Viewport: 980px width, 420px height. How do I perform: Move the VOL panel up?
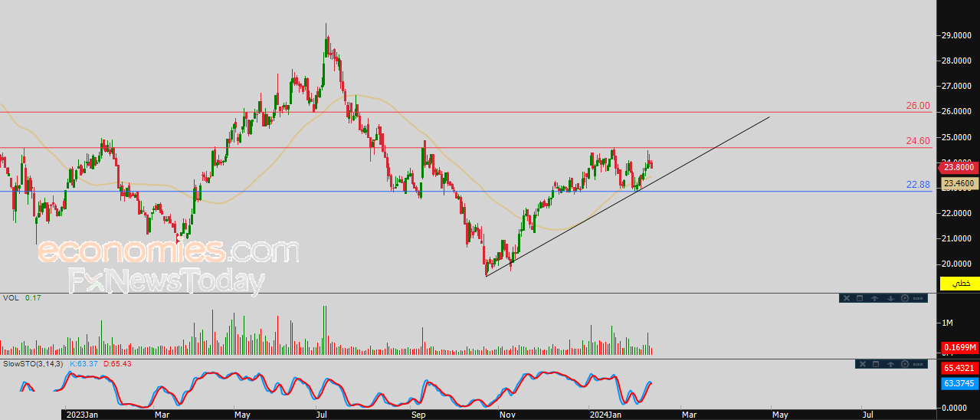click(x=874, y=298)
